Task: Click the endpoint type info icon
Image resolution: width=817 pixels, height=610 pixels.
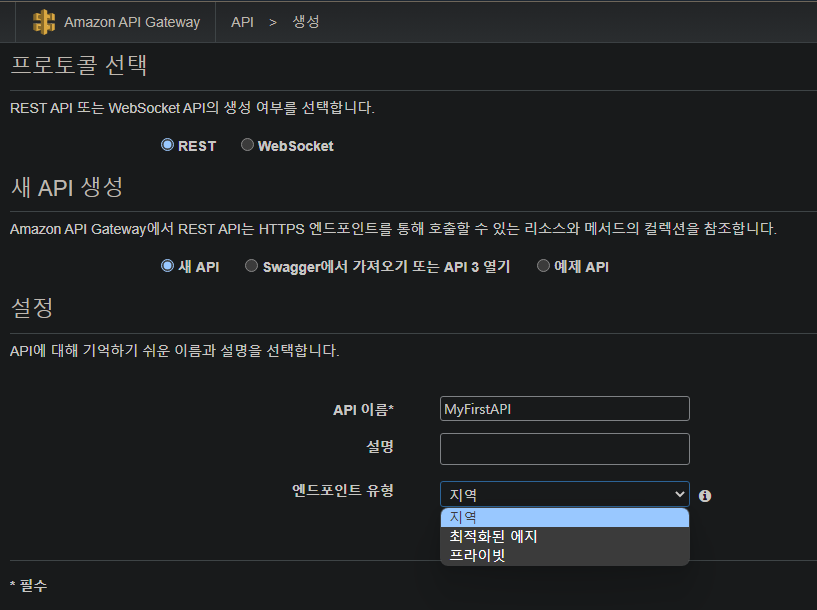Action: pos(705,496)
